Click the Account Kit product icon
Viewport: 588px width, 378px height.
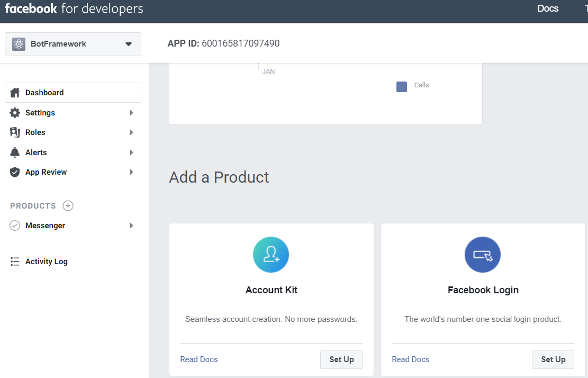[x=271, y=255]
